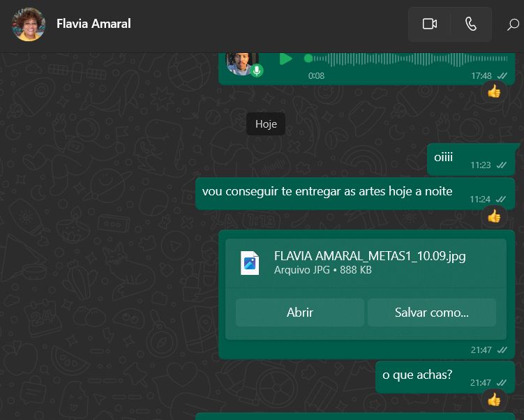Screen dimensions: 524x420
Task: Play the 0:08 voice message
Action: [285, 59]
